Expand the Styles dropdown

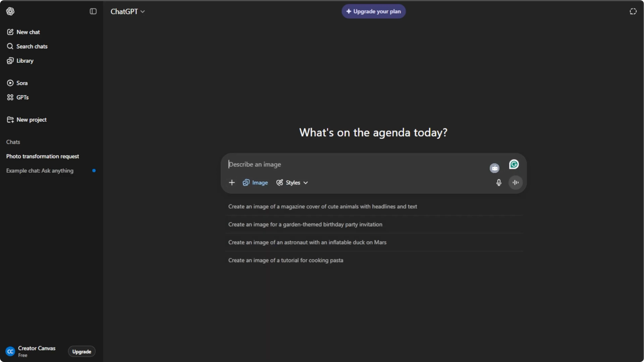pyautogui.click(x=292, y=183)
